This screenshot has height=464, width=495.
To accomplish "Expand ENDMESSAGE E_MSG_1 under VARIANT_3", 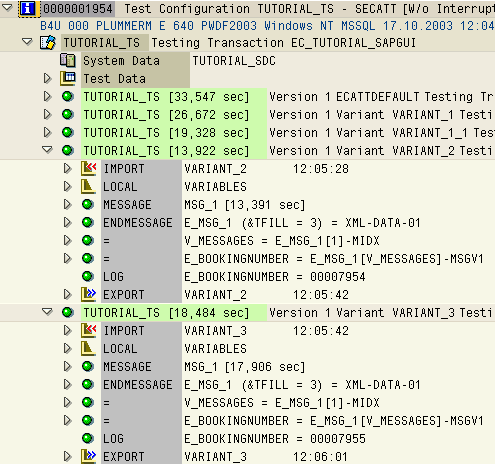I will pos(68,385).
